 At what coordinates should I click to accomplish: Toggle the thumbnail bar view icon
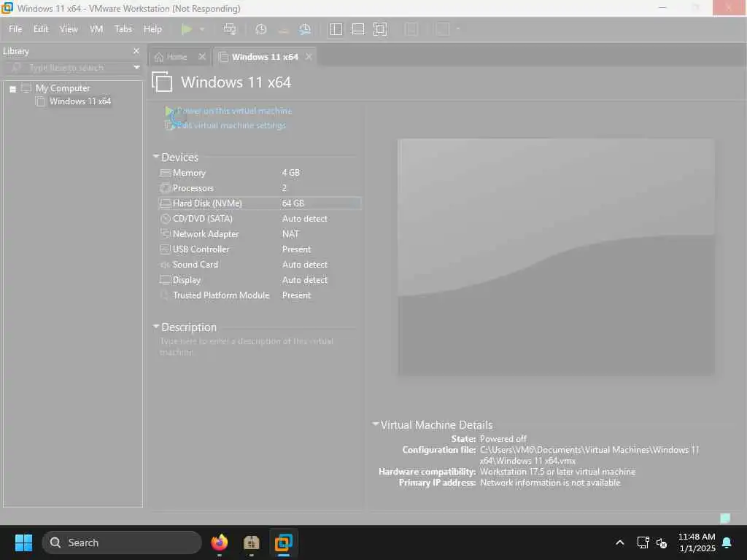point(357,29)
